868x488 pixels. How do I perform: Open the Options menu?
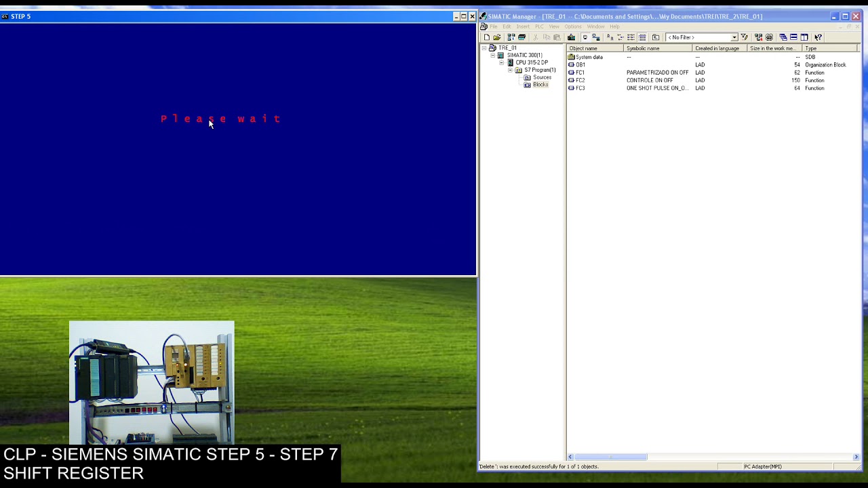[573, 26]
